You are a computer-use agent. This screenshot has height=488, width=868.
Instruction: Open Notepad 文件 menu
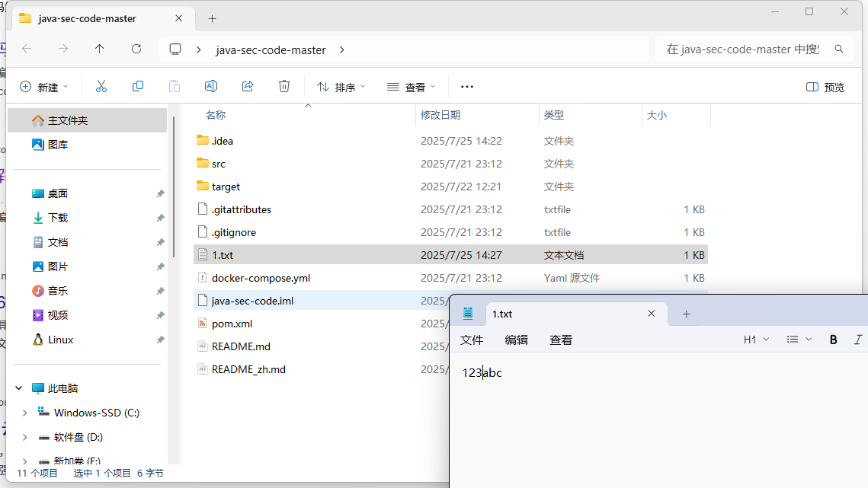472,340
